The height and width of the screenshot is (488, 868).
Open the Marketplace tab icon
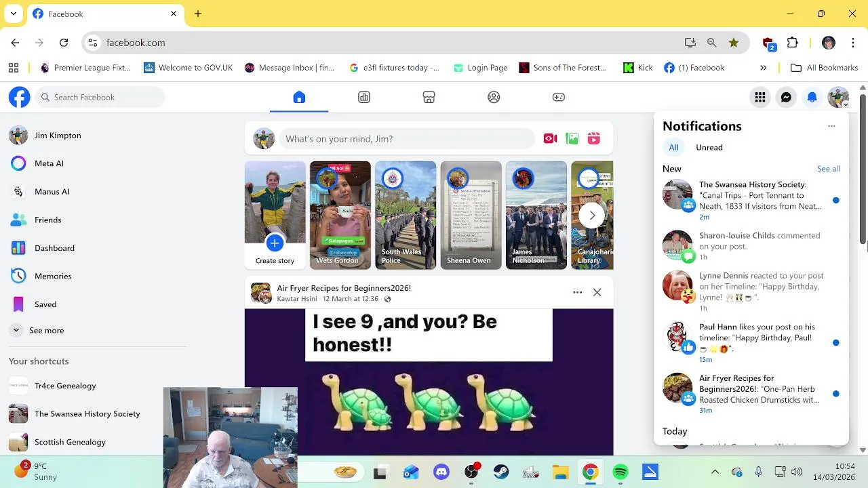(x=429, y=98)
